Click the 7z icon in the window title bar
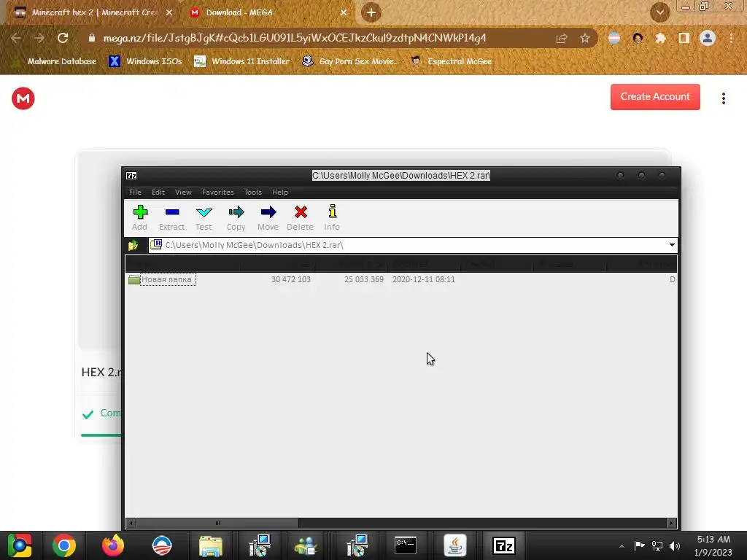The height and width of the screenshot is (560, 747). pos(131,176)
